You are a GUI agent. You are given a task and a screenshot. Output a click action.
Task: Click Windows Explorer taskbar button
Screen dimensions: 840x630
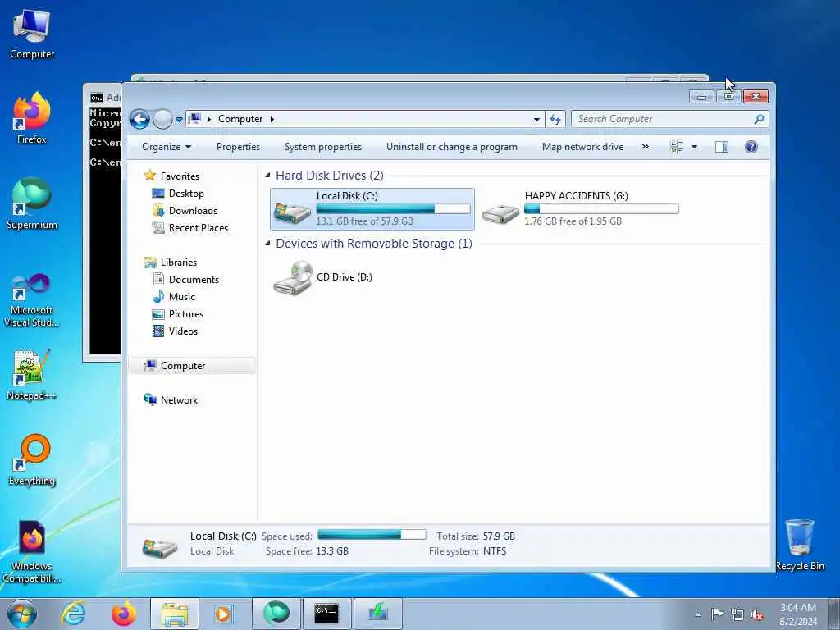pos(174,614)
